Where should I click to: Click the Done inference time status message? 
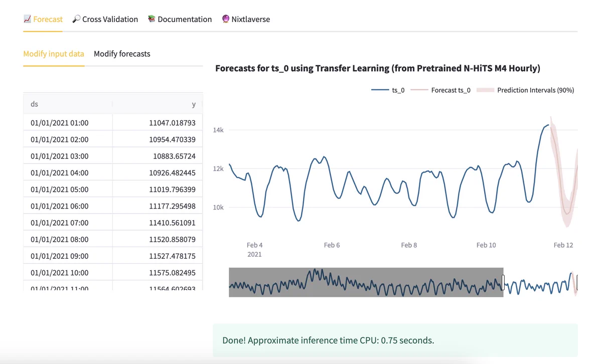coord(395,340)
